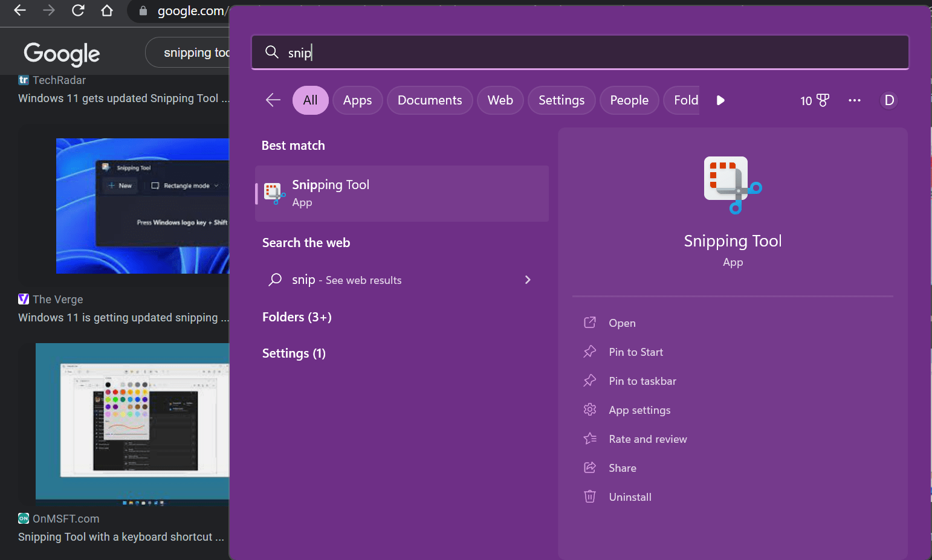Screen dimensions: 932x560
Task: Expand the Settings (1) results group
Action: tap(294, 353)
